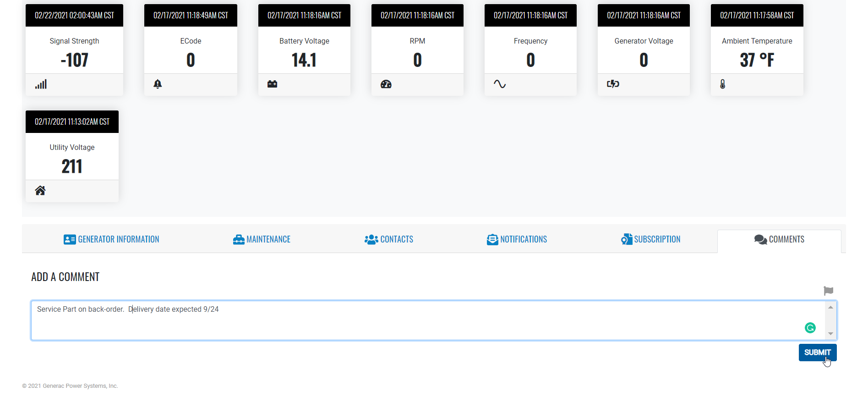Viewport: 868px width, 397px height.
Task: Click the Utility Voltage value 211
Action: (x=72, y=166)
